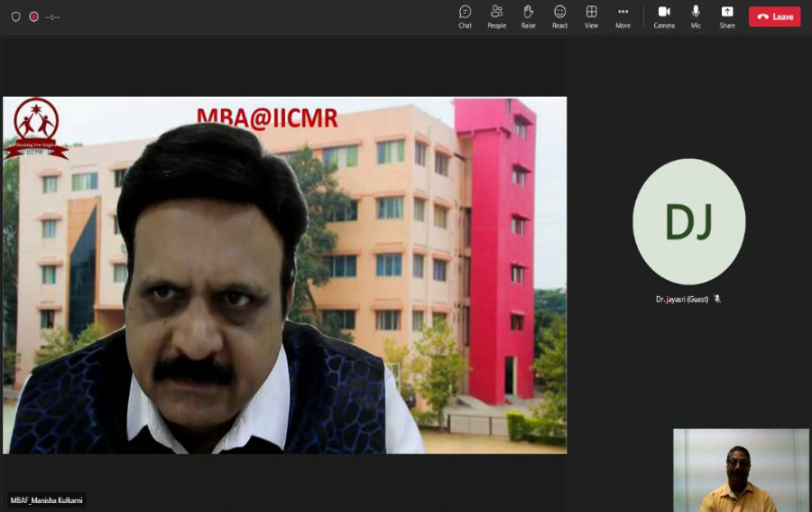Viewport: 812px width, 512px height.
Task: Open the React emoji options
Action: (x=559, y=16)
